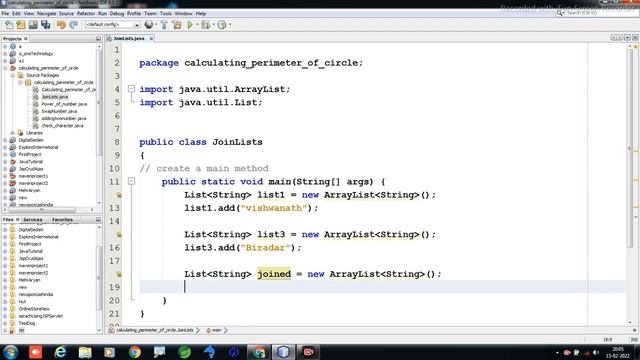The width and height of the screenshot is (640, 360).
Task: Switch to the Favorites tab
Action: click(x=62, y=220)
